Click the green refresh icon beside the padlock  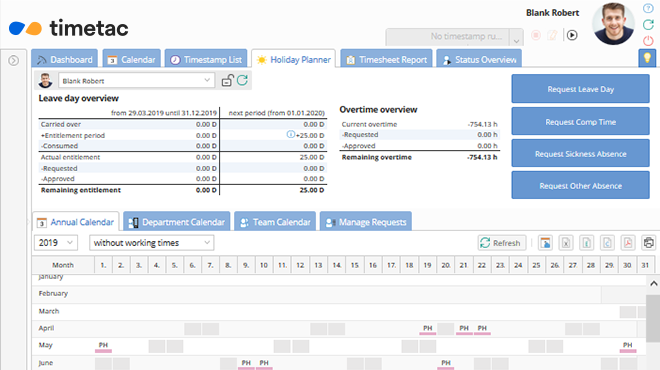click(x=242, y=80)
